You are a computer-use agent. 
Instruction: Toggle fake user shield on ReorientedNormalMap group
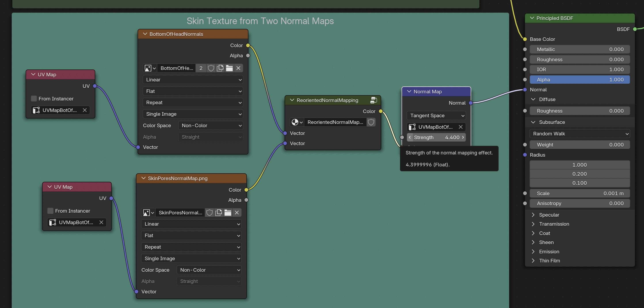click(x=371, y=122)
